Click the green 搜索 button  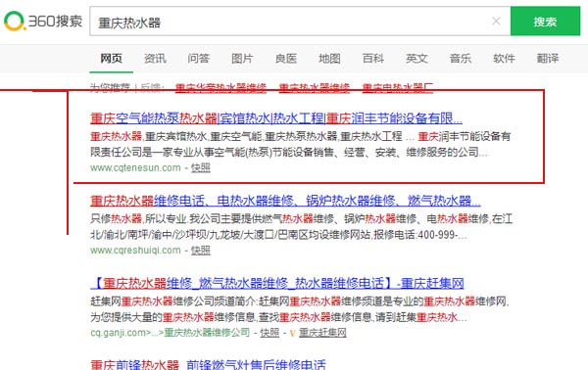[x=545, y=22]
